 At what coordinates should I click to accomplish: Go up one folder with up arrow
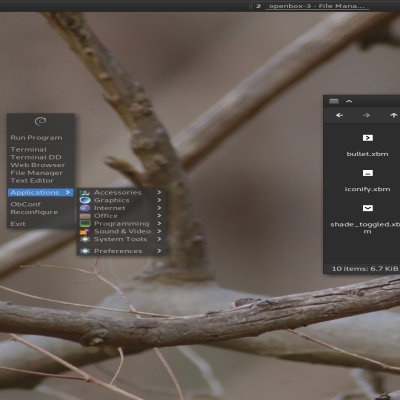tap(394, 115)
